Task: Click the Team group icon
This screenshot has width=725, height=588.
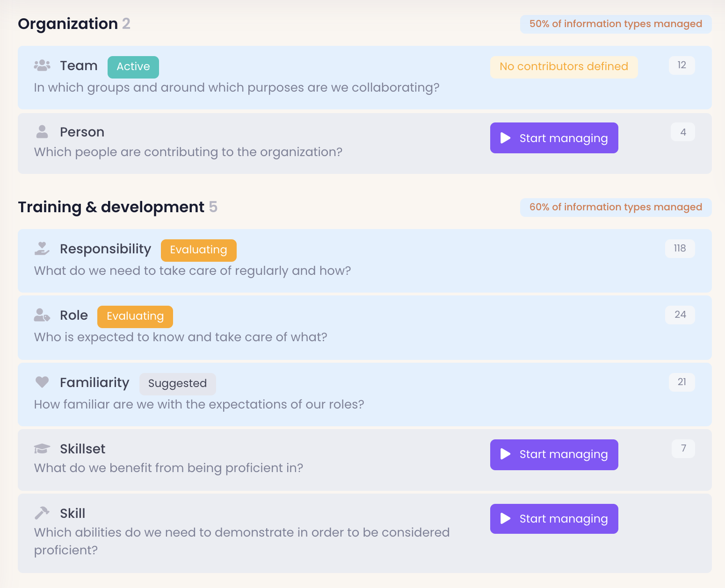Action: [42, 65]
